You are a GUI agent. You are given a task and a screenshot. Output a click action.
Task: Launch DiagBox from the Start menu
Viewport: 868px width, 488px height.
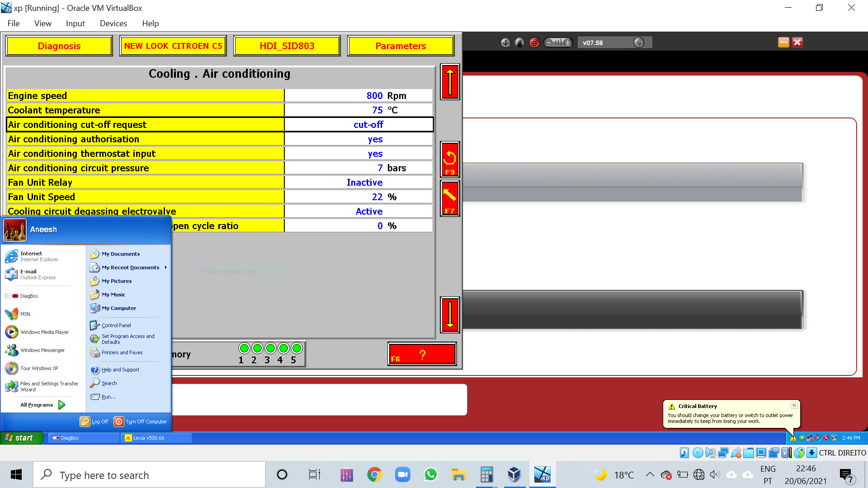coord(43,296)
